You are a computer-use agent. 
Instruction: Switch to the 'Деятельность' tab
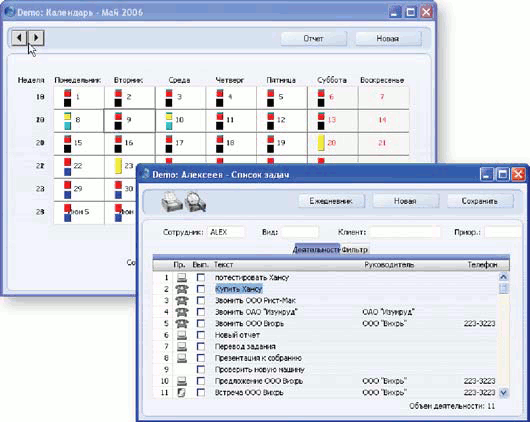tap(317, 250)
